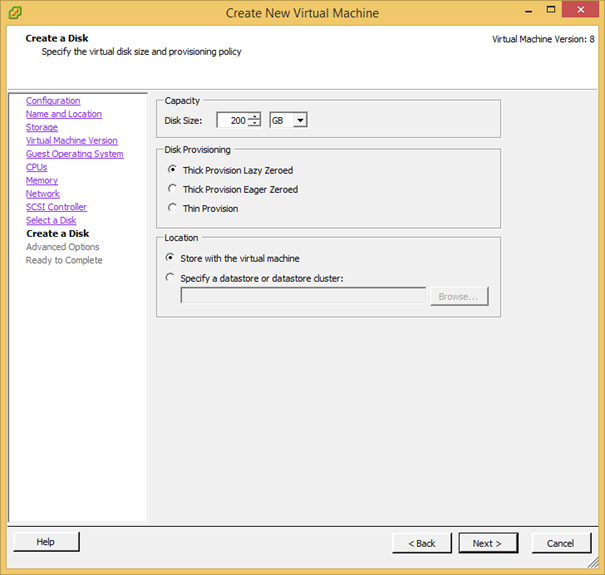
Task: Select the Thin Provision radio button
Action: click(173, 209)
